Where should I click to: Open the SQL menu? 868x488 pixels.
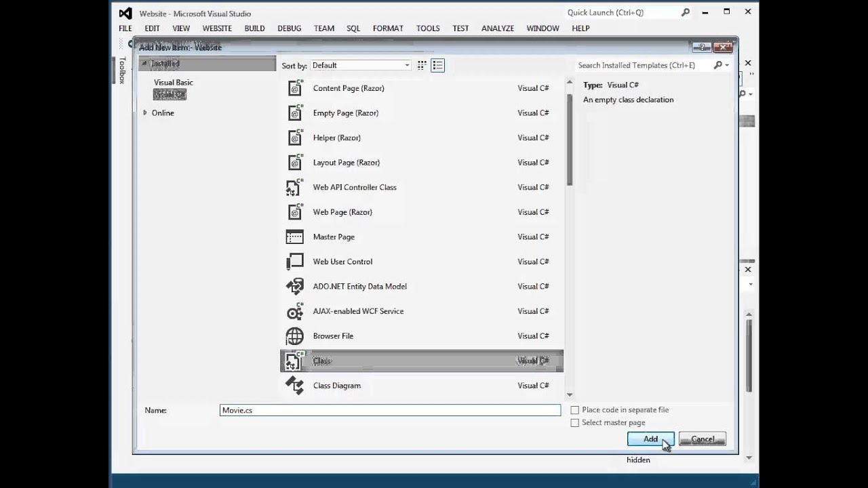[x=353, y=28]
